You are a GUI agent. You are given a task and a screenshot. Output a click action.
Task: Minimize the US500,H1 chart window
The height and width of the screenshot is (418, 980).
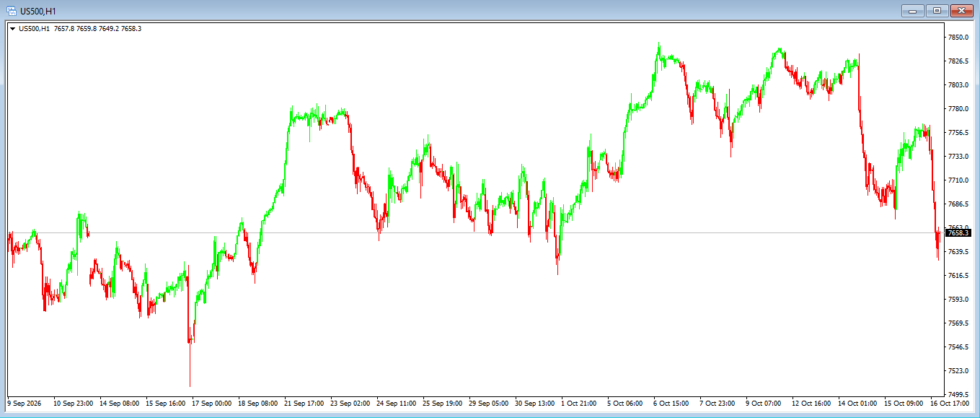coord(913,11)
